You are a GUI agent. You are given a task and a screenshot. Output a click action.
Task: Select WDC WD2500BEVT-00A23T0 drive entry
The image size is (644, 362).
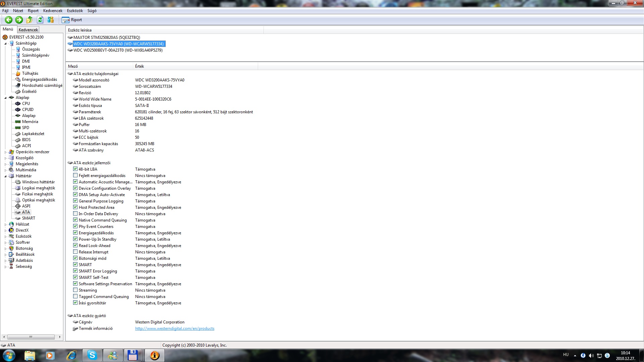coord(118,50)
